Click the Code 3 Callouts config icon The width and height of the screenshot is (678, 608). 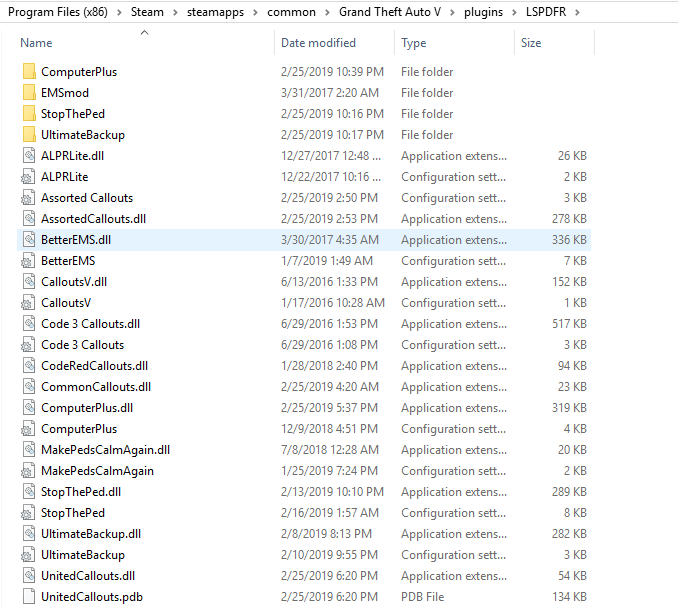[28, 345]
